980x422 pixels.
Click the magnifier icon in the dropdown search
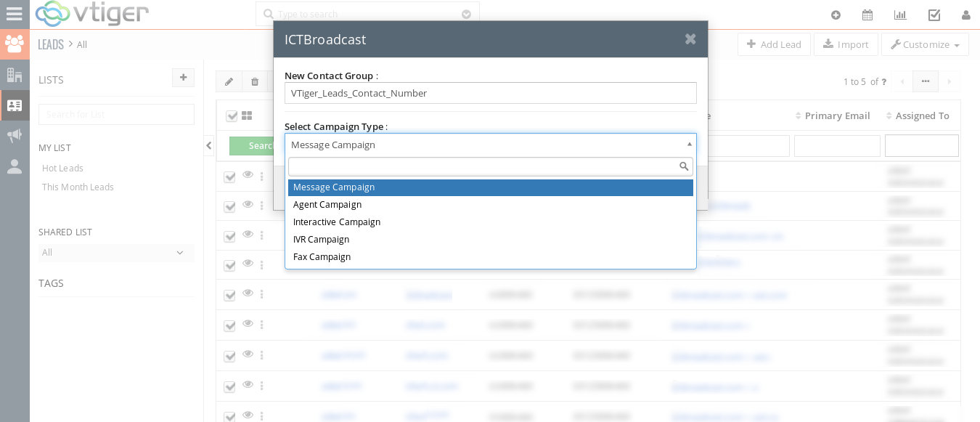click(683, 166)
